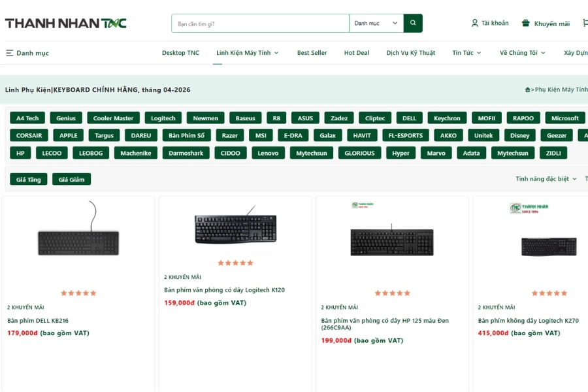
Task: Select the Hot Deal menu item
Action: pos(356,53)
